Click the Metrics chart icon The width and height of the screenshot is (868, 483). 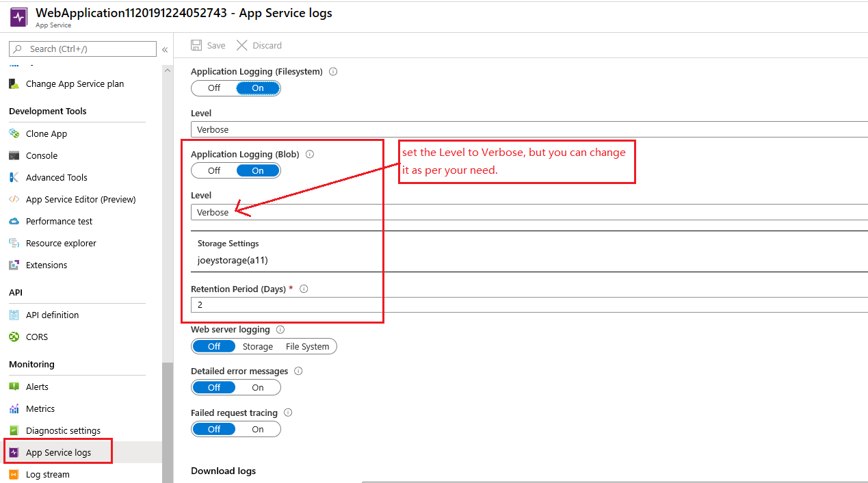pyautogui.click(x=14, y=408)
